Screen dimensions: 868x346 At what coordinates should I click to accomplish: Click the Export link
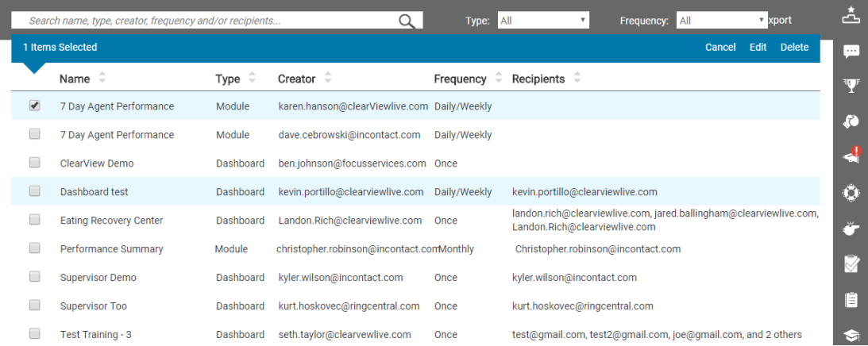(779, 21)
